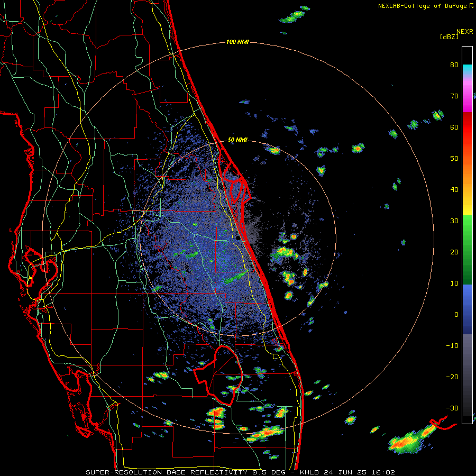The image size is (476, 476).
Task: Click the 20 value on the dBZ scale
Action: click(454, 252)
